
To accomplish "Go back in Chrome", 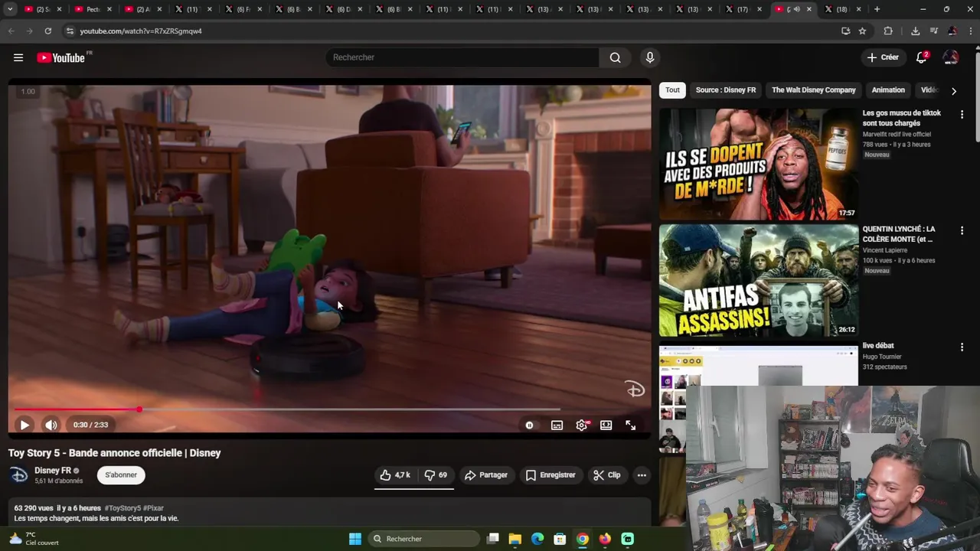I will [11, 31].
